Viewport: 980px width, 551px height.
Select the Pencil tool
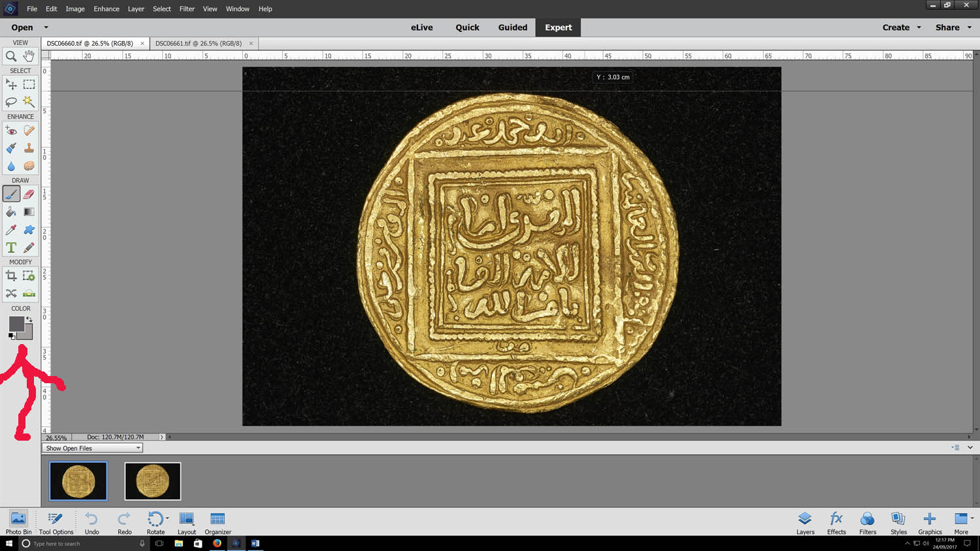[29, 247]
